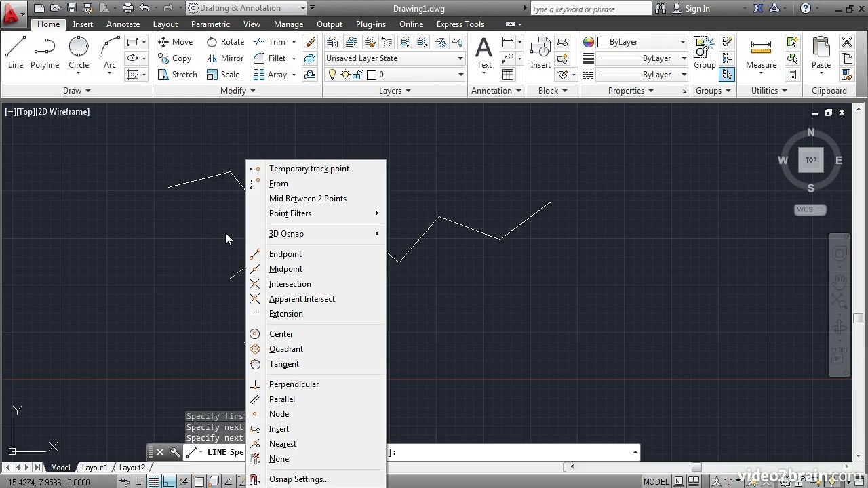Image resolution: width=868 pixels, height=488 pixels.
Task: Click the TOP face of the ViewCube
Action: 811,160
